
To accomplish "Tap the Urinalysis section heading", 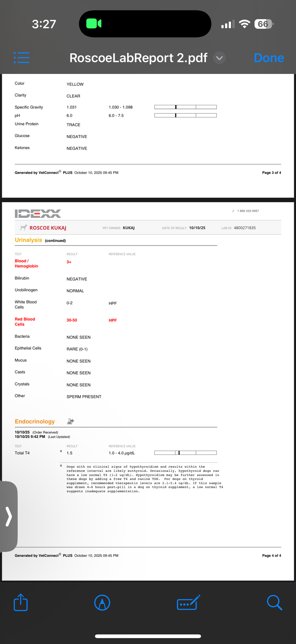I will pos(28,240).
